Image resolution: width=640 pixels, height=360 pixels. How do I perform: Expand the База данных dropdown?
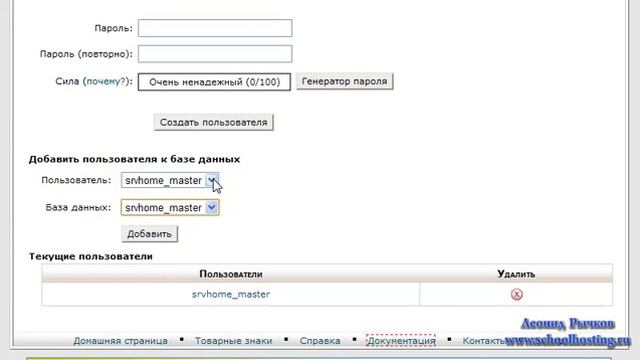point(170,207)
